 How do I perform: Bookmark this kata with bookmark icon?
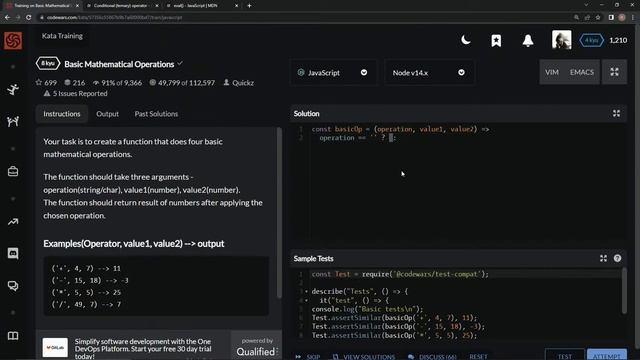(496, 40)
